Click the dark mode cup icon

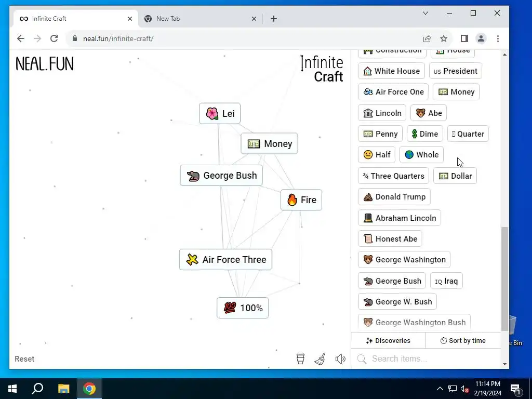[x=300, y=358]
